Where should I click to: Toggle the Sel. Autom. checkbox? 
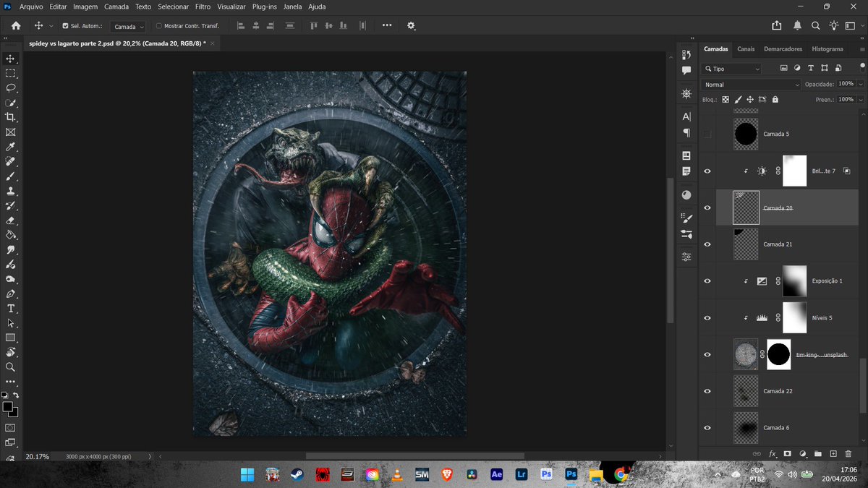(x=65, y=26)
